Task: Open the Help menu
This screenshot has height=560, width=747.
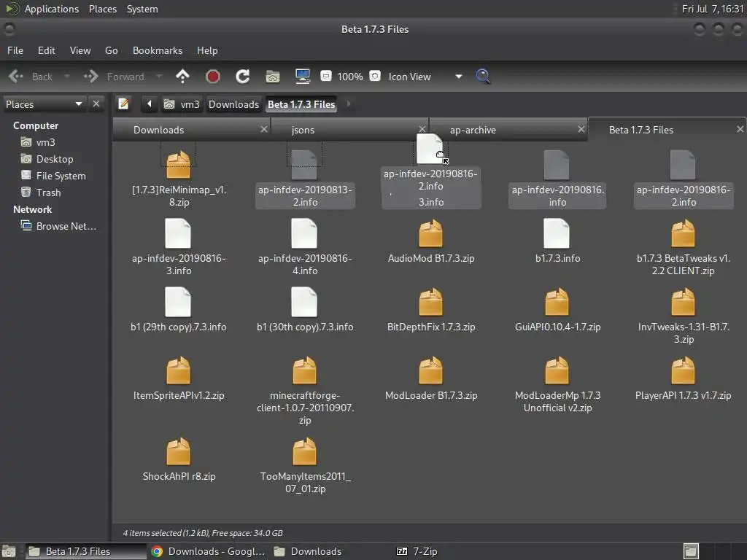Action: pyautogui.click(x=207, y=50)
